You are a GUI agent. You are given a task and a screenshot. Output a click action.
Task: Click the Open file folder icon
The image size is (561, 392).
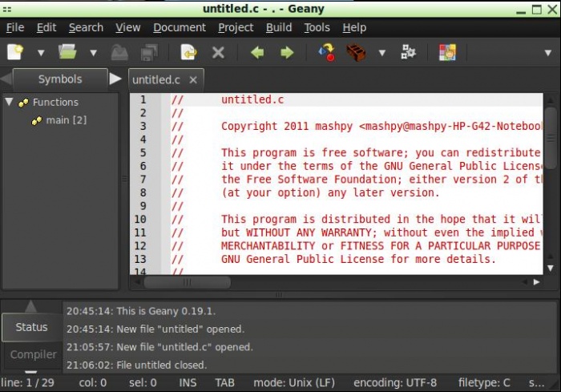(67, 53)
